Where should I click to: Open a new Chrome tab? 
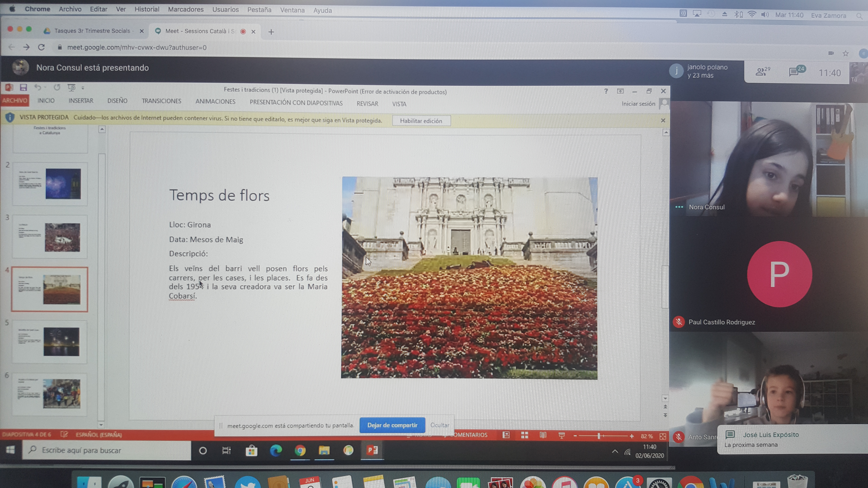click(271, 32)
